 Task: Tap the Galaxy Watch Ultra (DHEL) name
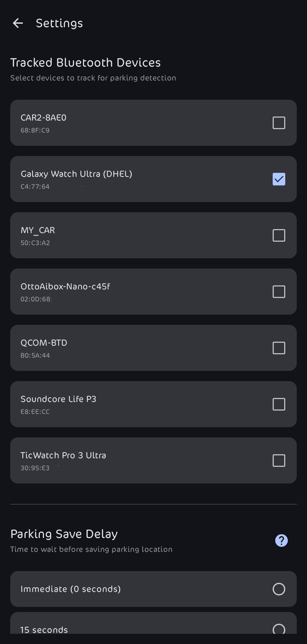pos(76,174)
